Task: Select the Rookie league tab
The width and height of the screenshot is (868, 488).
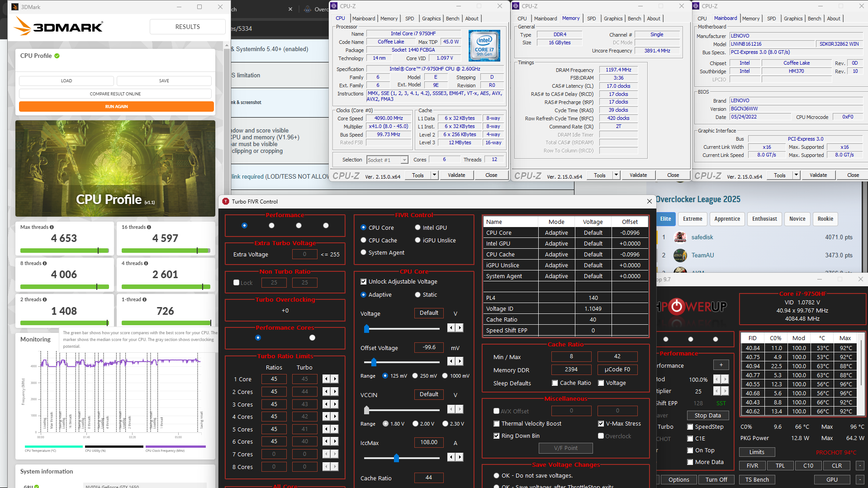Action: tap(825, 219)
